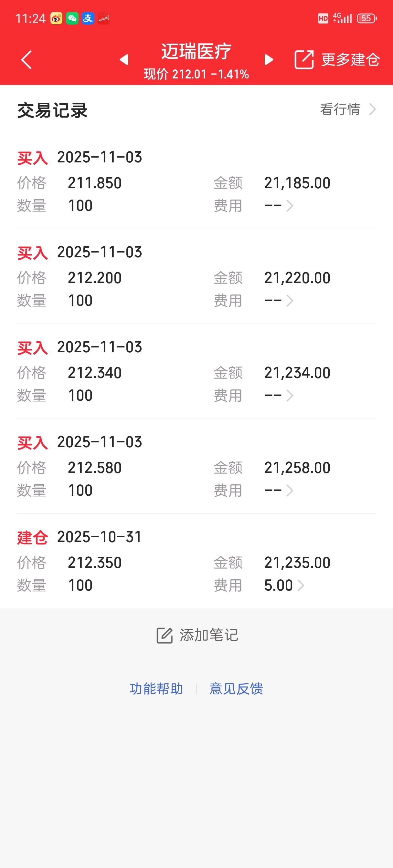Tap the Weibo icon in status bar
Image resolution: width=393 pixels, height=868 pixels.
(x=56, y=18)
